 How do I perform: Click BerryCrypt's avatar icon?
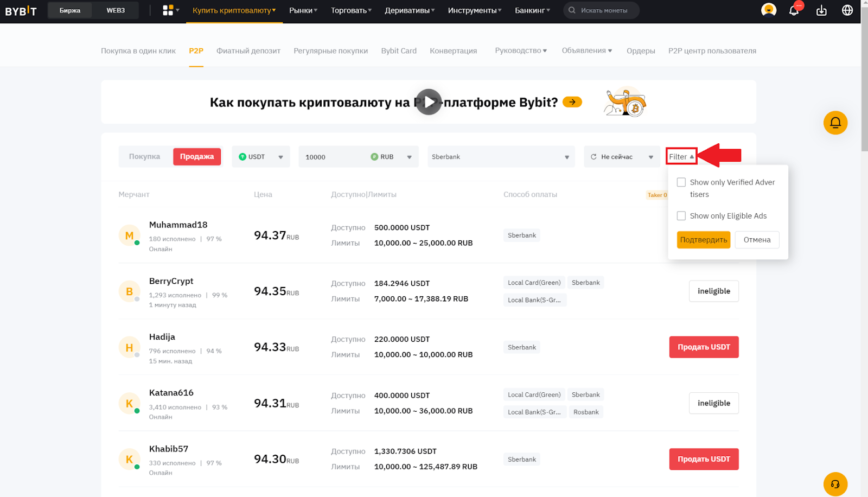point(129,291)
